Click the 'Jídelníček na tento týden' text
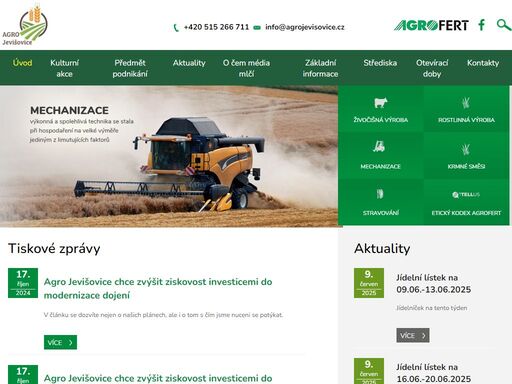The image size is (512, 384). click(432, 308)
